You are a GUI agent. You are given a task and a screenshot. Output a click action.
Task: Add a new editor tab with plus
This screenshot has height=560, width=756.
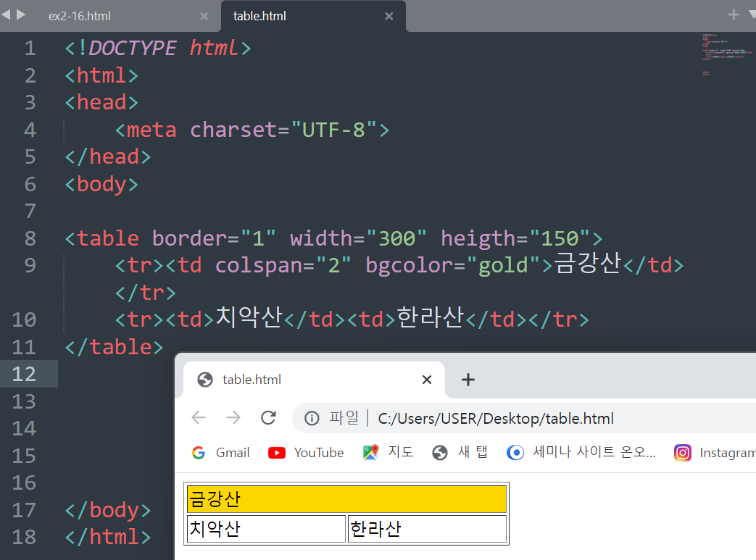point(734,15)
